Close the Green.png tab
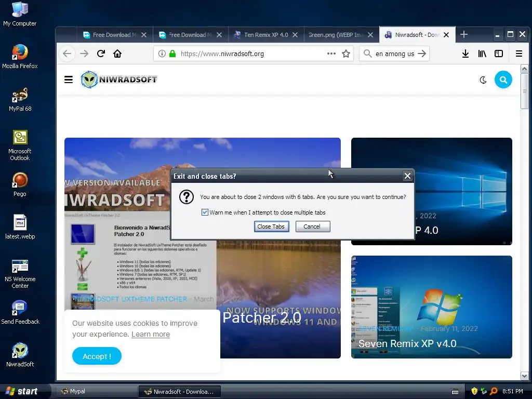Image resolution: width=532 pixels, height=399 pixels. tap(370, 35)
